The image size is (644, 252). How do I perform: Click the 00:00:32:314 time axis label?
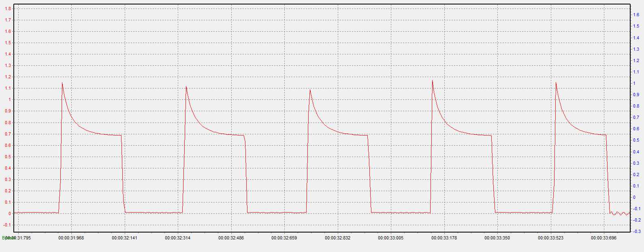(x=177, y=238)
